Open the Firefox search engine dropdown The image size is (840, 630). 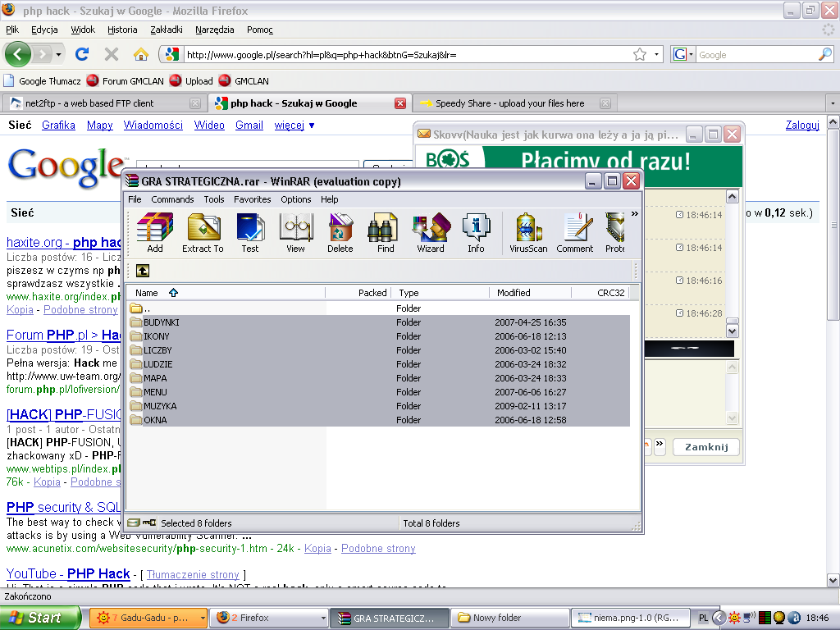[x=683, y=55]
